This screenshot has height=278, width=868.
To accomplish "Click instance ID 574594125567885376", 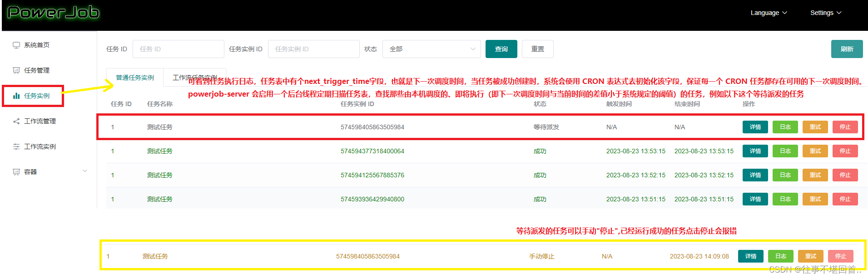I will [x=372, y=175].
